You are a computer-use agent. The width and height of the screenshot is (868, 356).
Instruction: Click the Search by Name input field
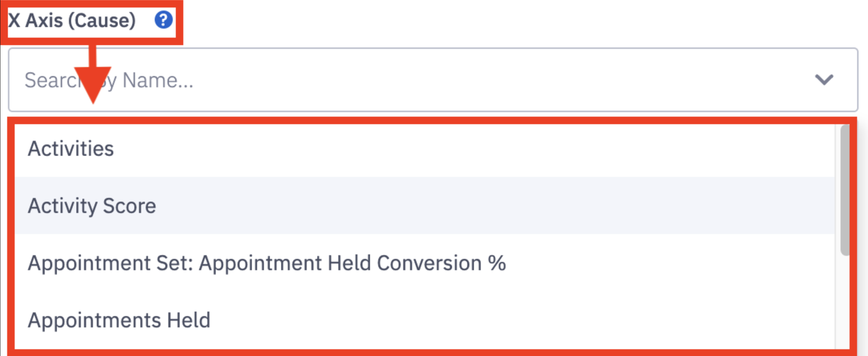[433, 80]
